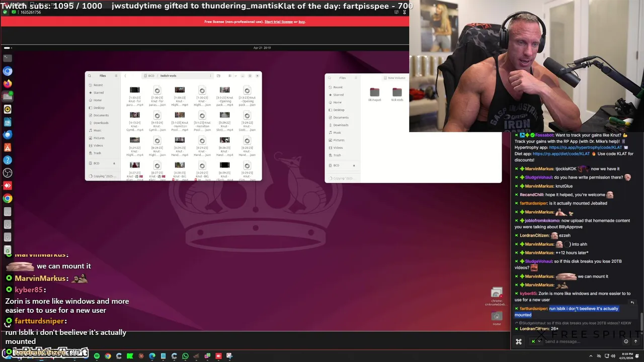Go back in twitch vods Files window
This screenshot has width=644, height=362.
click(x=125, y=76)
